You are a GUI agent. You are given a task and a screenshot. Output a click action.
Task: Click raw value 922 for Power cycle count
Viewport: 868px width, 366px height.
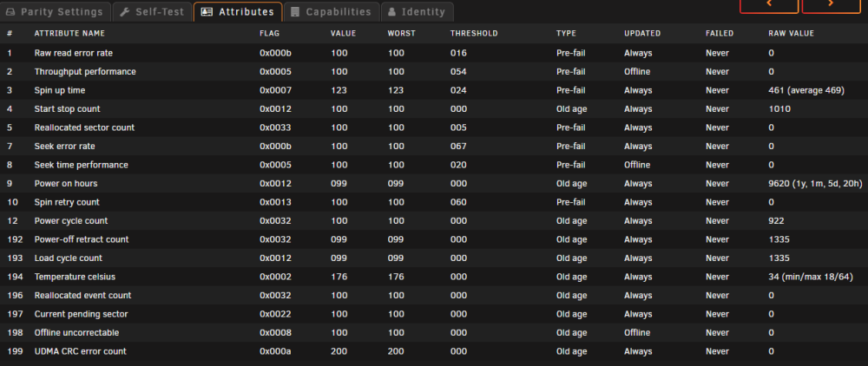(x=776, y=220)
